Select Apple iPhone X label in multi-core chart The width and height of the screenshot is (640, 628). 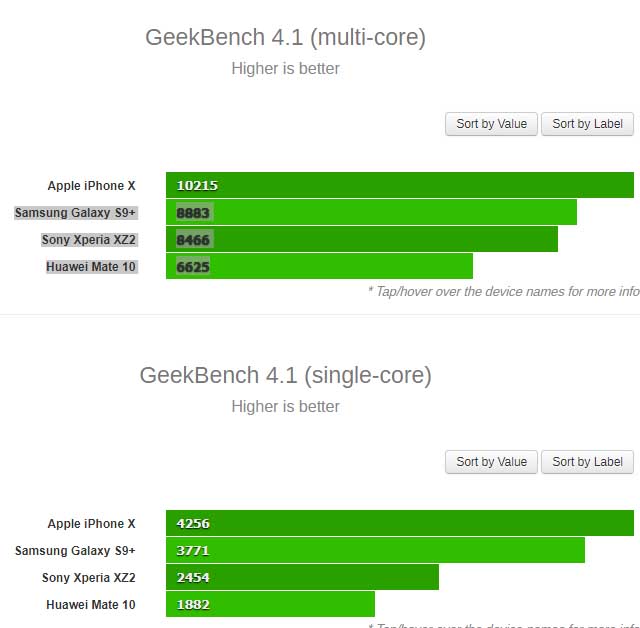tap(91, 186)
